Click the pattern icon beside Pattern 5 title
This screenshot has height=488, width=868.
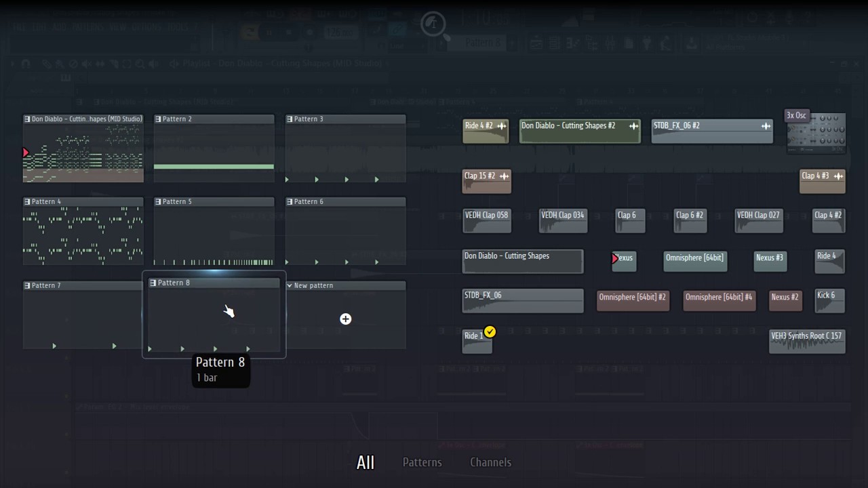pyautogui.click(x=158, y=202)
